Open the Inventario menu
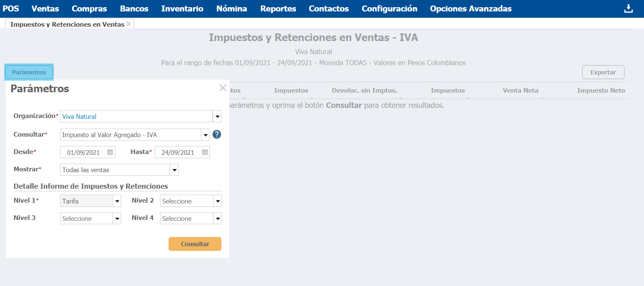This screenshot has height=286, width=644. pyautogui.click(x=182, y=8)
